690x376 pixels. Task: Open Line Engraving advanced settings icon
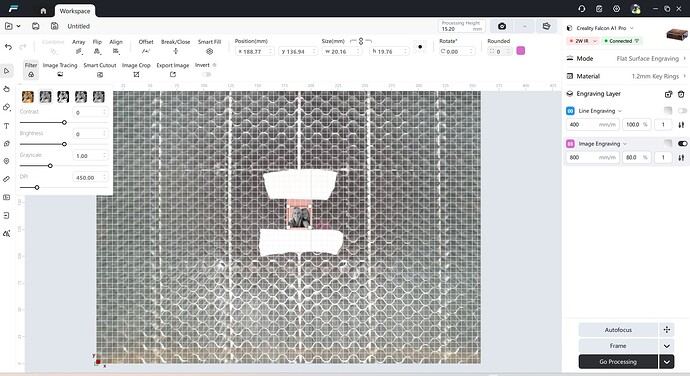681,125
